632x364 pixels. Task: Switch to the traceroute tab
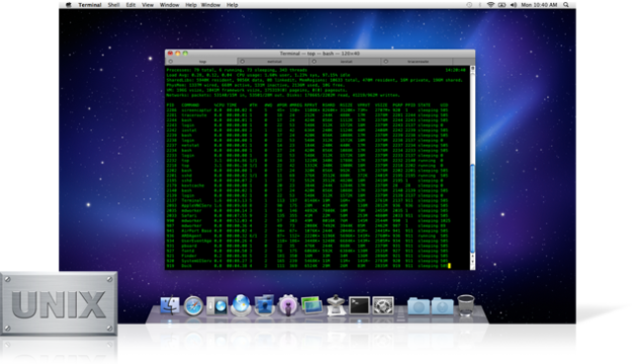pyautogui.click(x=418, y=61)
